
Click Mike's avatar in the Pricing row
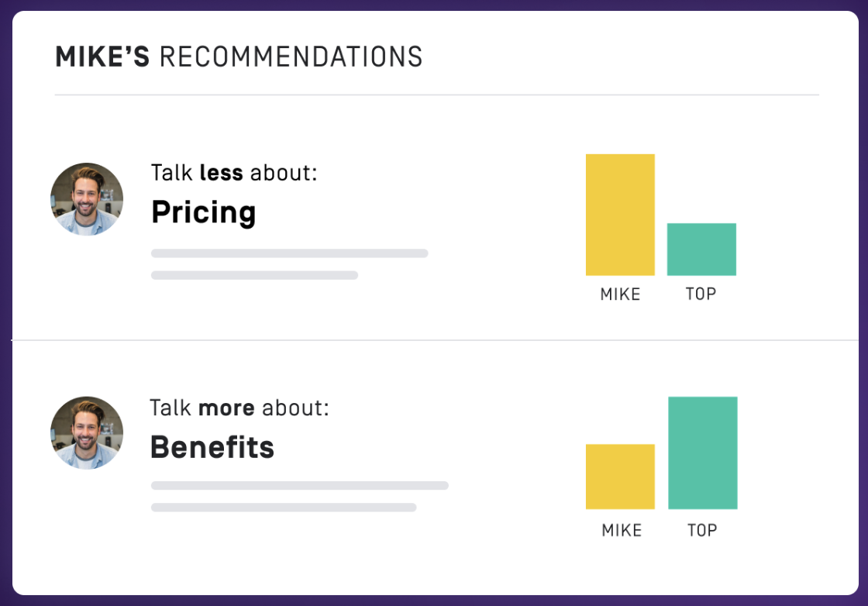pyautogui.click(x=87, y=199)
